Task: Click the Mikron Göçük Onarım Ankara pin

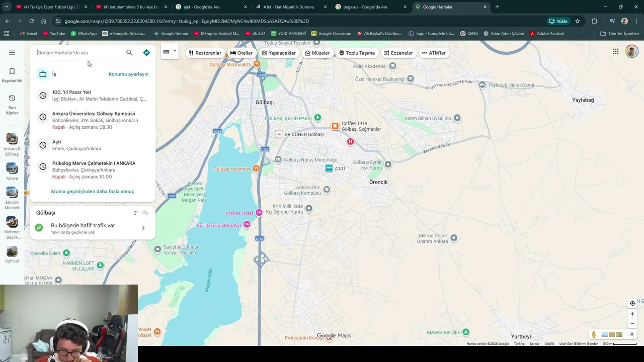Action: click(454, 238)
